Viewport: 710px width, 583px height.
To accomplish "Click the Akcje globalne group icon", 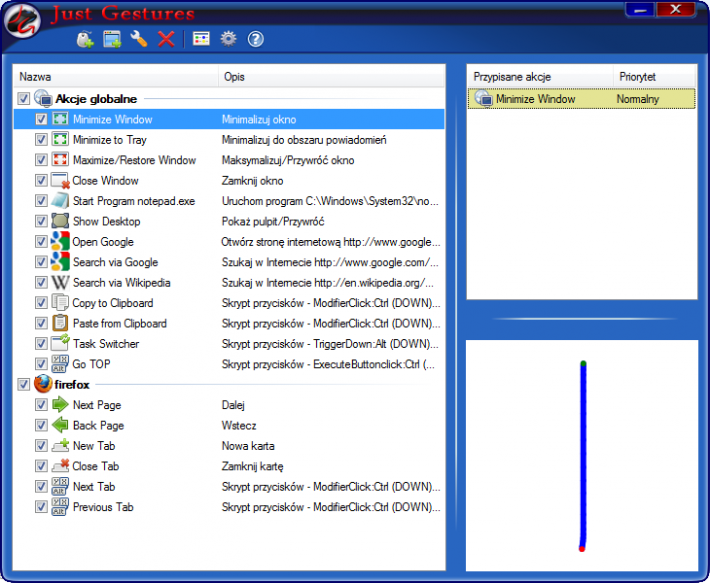I will [43, 98].
